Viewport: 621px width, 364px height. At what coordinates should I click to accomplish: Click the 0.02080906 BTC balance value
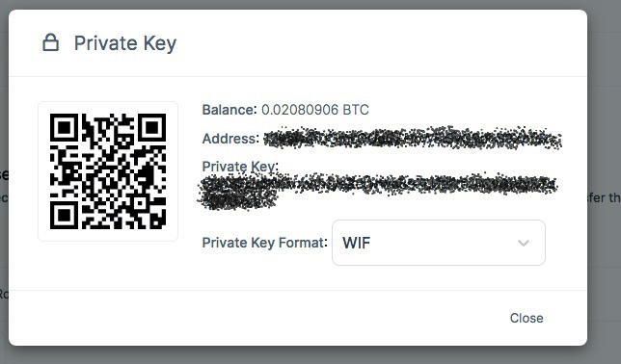coord(315,110)
